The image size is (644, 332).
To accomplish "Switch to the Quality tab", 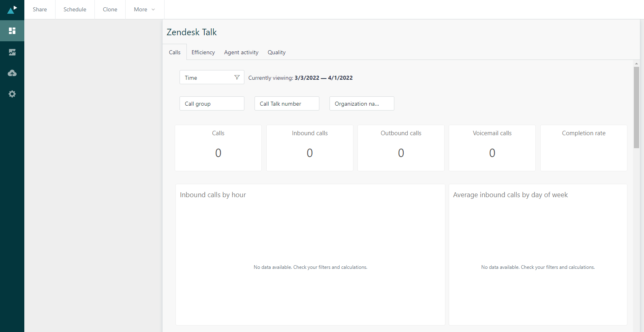I will [276, 52].
